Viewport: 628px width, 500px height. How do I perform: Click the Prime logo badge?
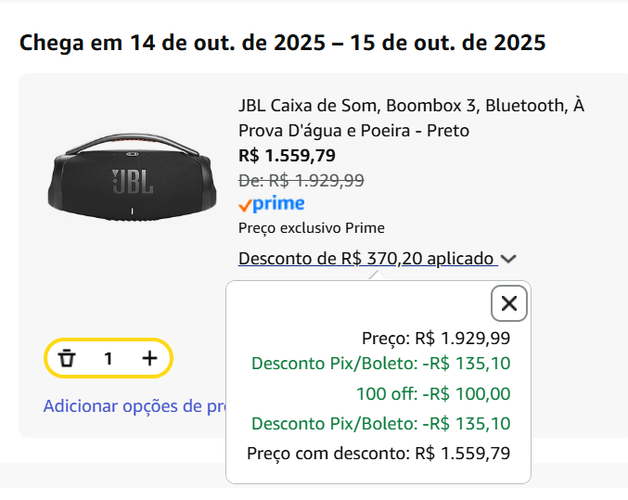coord(278,204)
